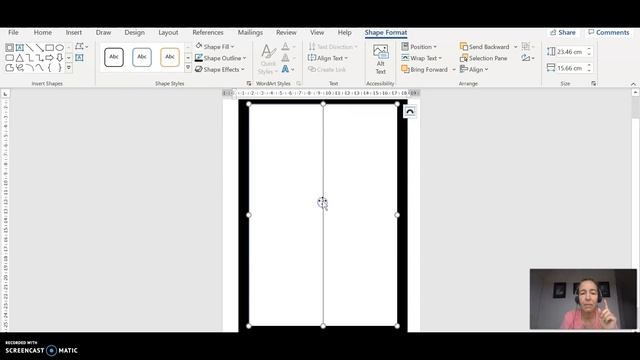Choose the Oval shape
Image resolution: width=640 pixels, height=360 pixels.
coord(60,48)
